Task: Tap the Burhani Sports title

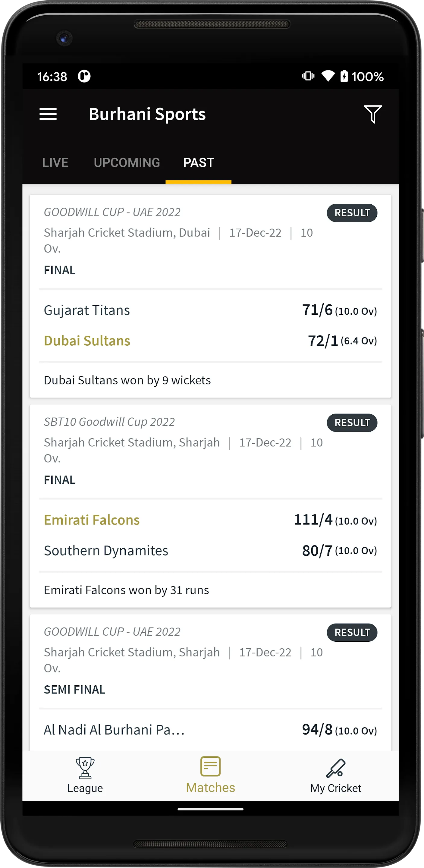Action: 147,114
